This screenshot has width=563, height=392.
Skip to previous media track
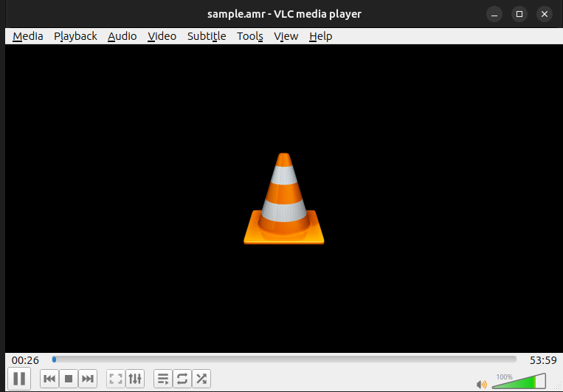[49, 379]
